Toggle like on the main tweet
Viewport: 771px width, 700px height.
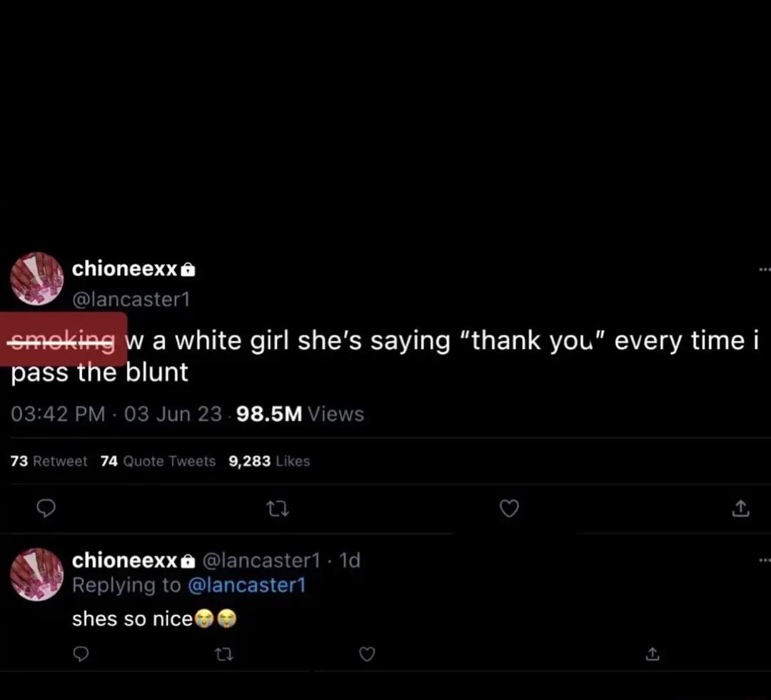point(509,509)
